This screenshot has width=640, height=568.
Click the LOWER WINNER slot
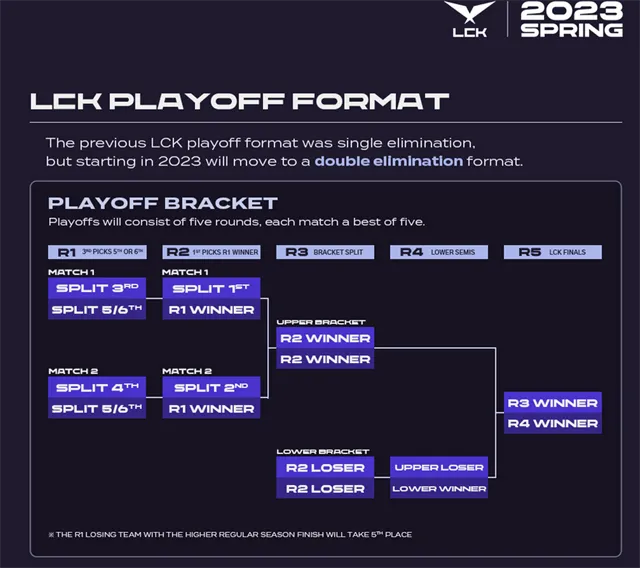point(439,488)
